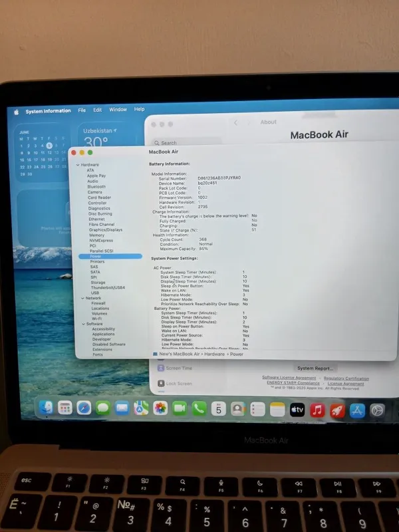Select ATA in Hardware list
The image size is (399, 532).
(x=90, y=170)
